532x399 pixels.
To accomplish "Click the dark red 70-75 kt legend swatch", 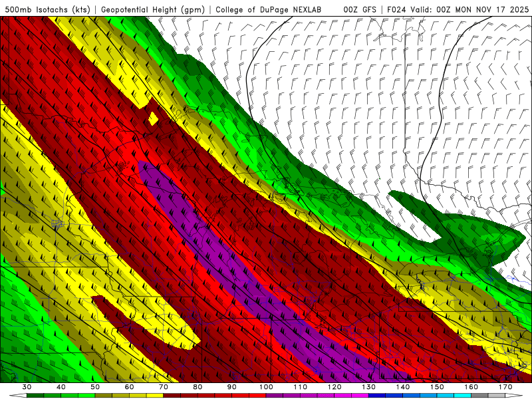I will pyautogui.click(x=172, y=396).
